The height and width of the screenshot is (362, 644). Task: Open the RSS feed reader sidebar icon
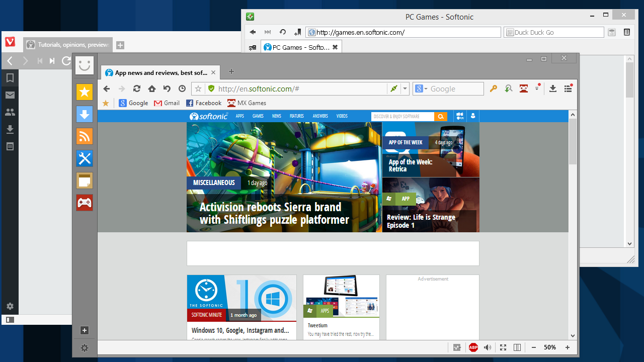85,136
